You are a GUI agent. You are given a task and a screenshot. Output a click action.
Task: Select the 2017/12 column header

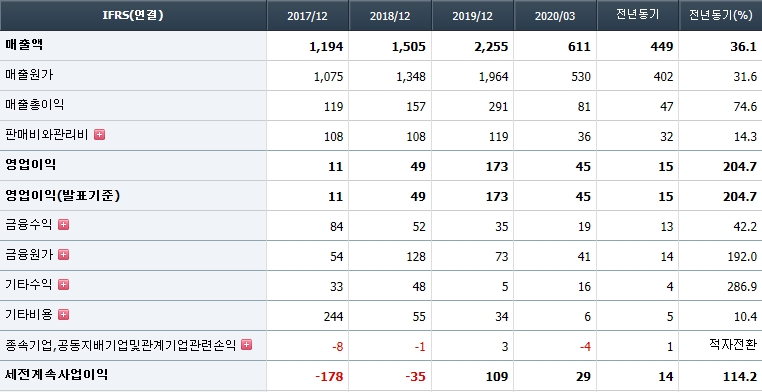click(308, 16)
